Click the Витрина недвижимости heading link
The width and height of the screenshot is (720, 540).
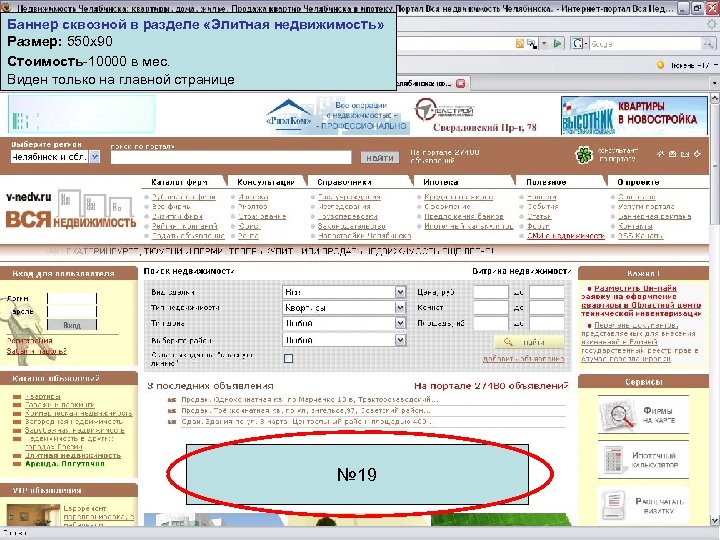point(521,271)
